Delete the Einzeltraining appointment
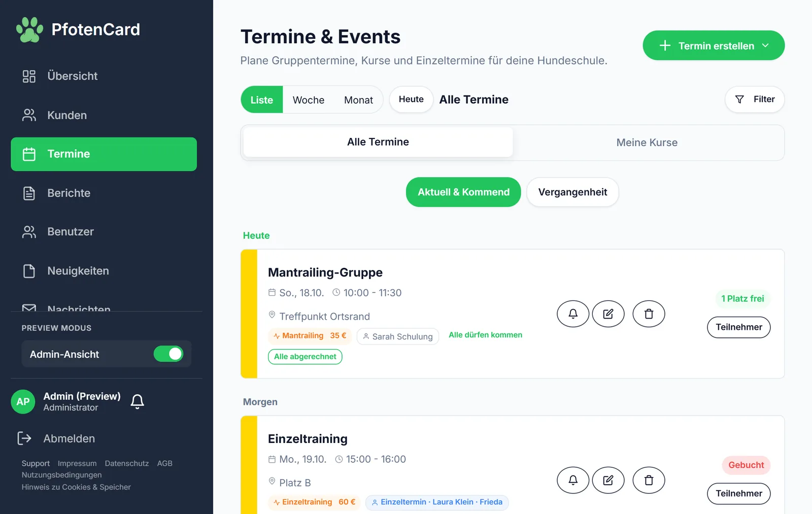 coord(649,481)
